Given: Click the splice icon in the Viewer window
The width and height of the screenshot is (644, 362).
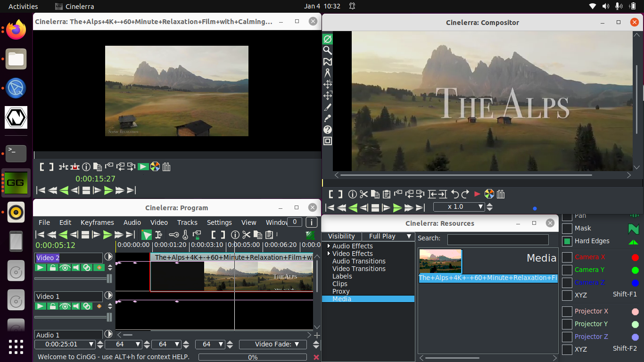Looking at the screenshot, I should pyautogui.click(x=63, y=166).
